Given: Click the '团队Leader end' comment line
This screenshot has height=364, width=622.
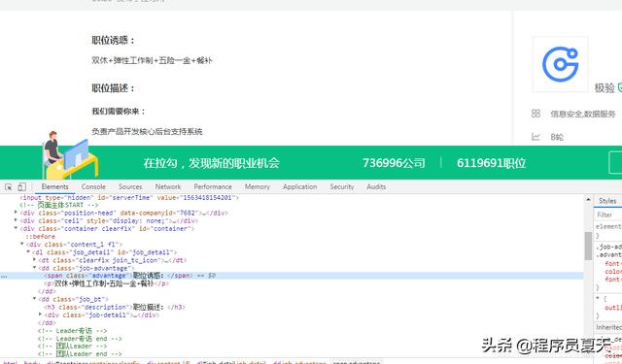Looking at the screenshot, I should (80, 353).
